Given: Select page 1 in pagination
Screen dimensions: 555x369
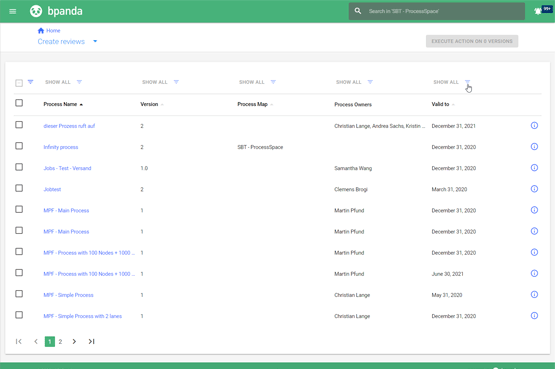Looking at the screenshot, I should pyautogui.click(x=50, y=341).
